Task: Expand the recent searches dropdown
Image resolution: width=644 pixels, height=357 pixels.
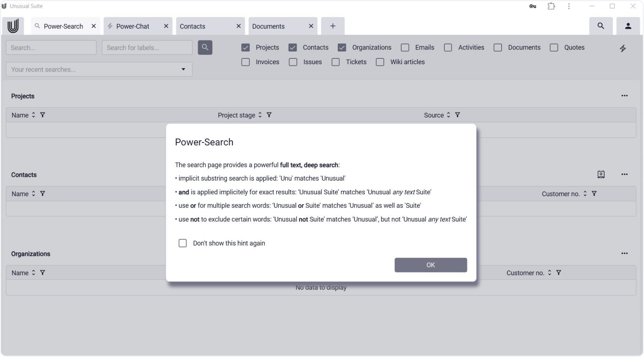Action: point(183,69)
